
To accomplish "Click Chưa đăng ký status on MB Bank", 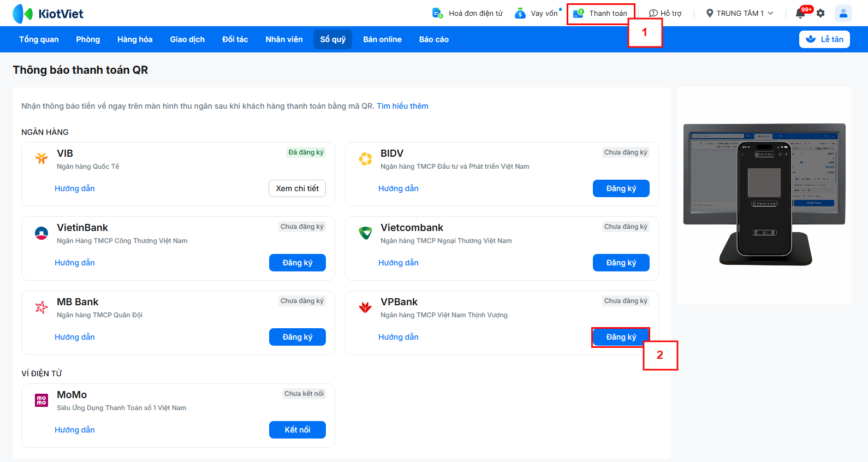I will pos(302,301).
